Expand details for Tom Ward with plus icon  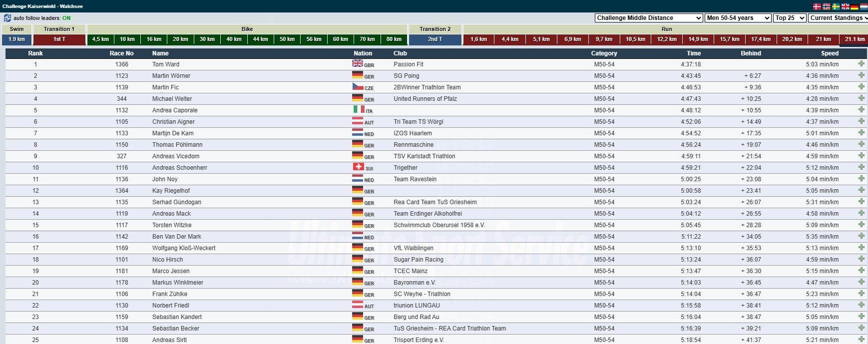point(862,64)
